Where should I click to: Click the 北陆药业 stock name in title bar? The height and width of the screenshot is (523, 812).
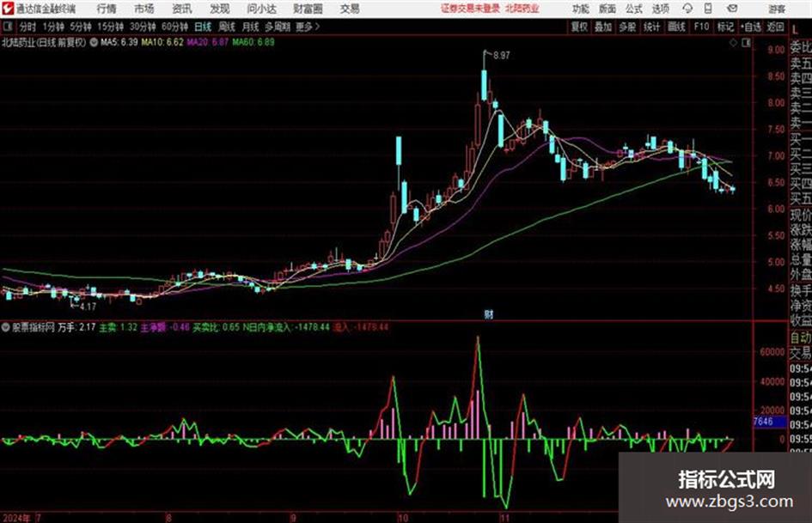point(522,9)
